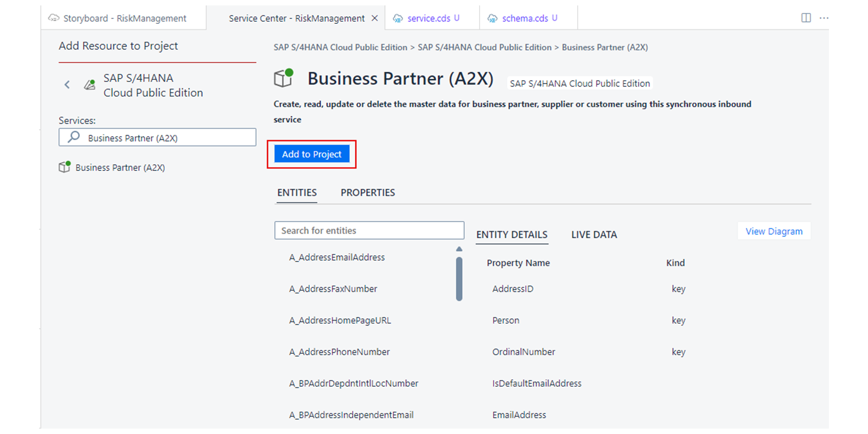Switch to the ENTITIES tab
The image size is (868, 434).
tap(297, 193)
